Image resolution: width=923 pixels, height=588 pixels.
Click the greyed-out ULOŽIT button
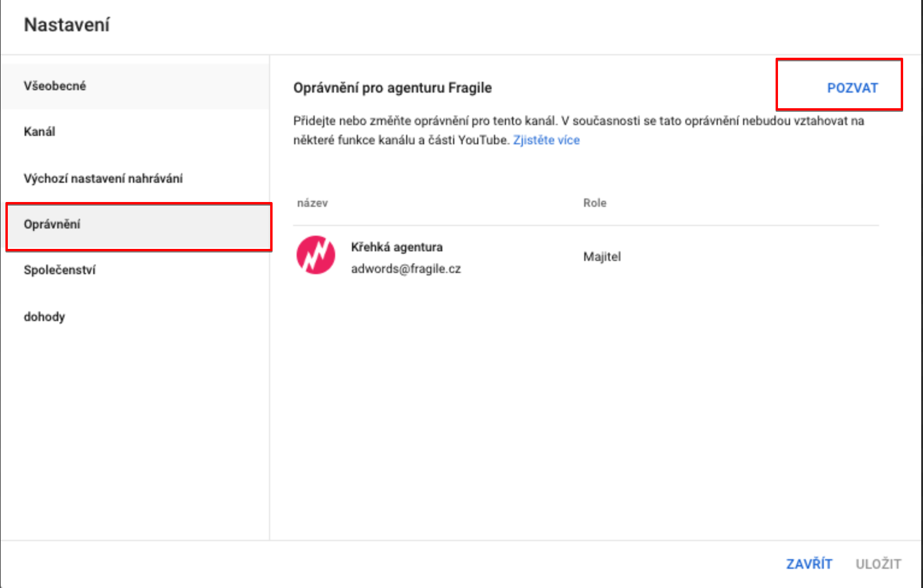pyautogui.click(x=878, y=564)
